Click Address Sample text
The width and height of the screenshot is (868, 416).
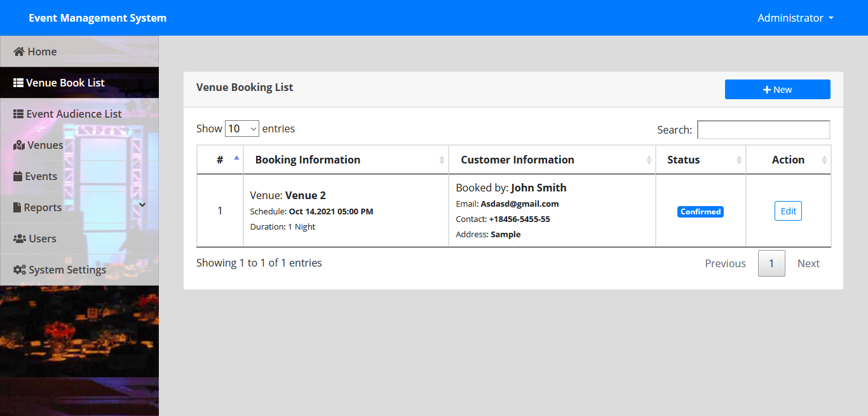pos(488,234)
